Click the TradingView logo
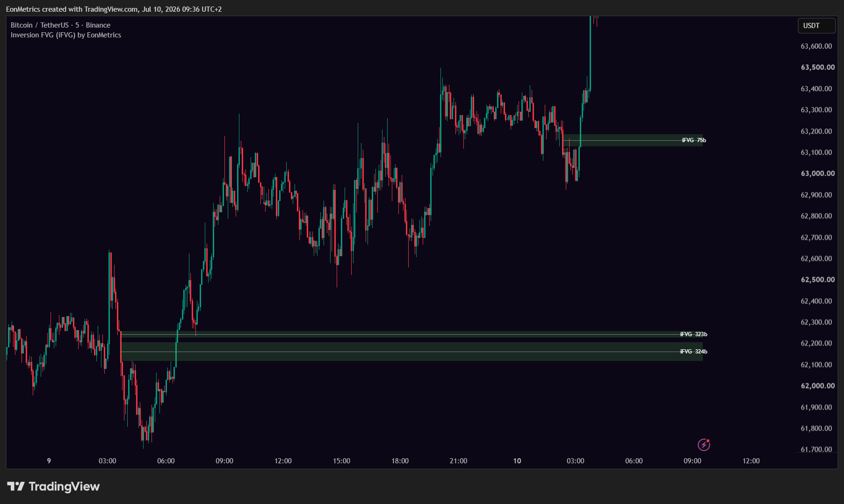Viewport: 844px width, 504px height. click(53, 487)
